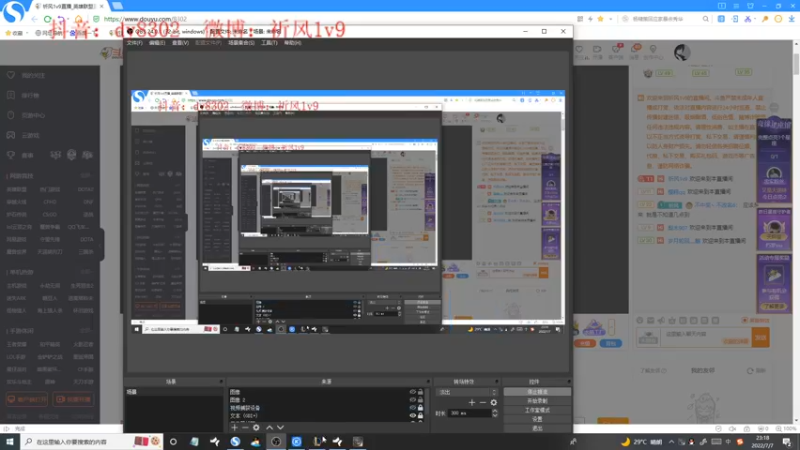800x450 pixels.
Task: Toggle visibility of the 视频捕获设备 source
Action: point(413,408)
